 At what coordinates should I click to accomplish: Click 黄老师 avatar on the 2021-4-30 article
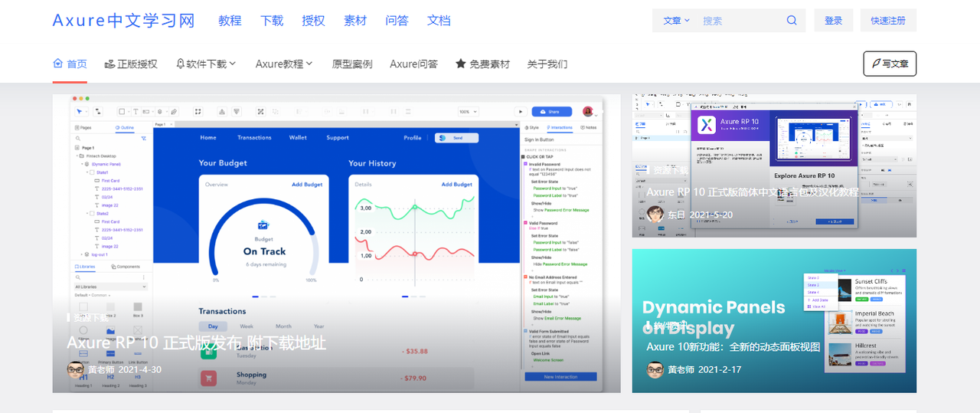coord(75,369)
